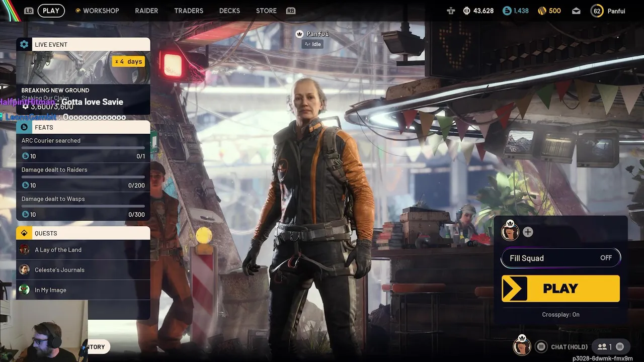Image resolution: width=644 pixels, height=362 pixels.
Task: Click the Damage dealt to Wasps progress bar
Action: [83, 206]
